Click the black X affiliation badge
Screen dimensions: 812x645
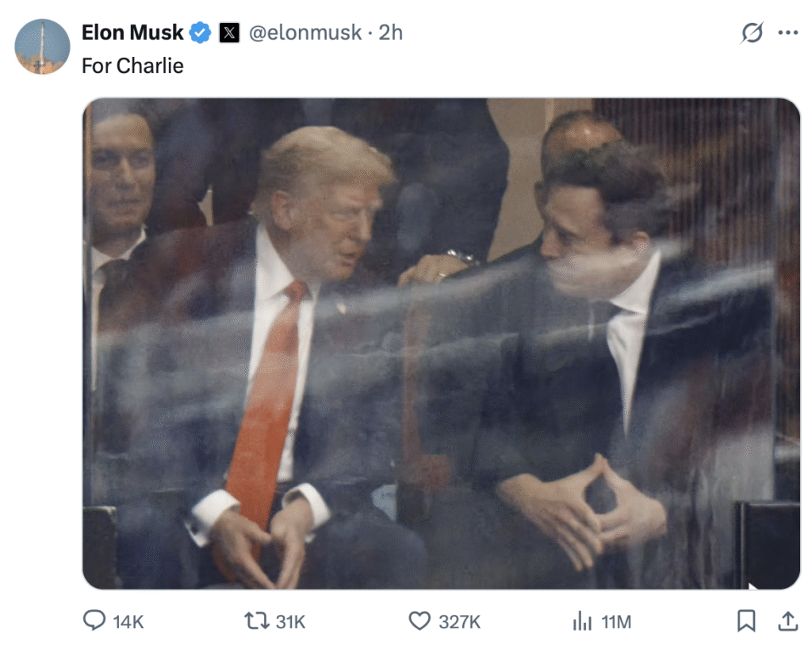click(x=228, y=33)
